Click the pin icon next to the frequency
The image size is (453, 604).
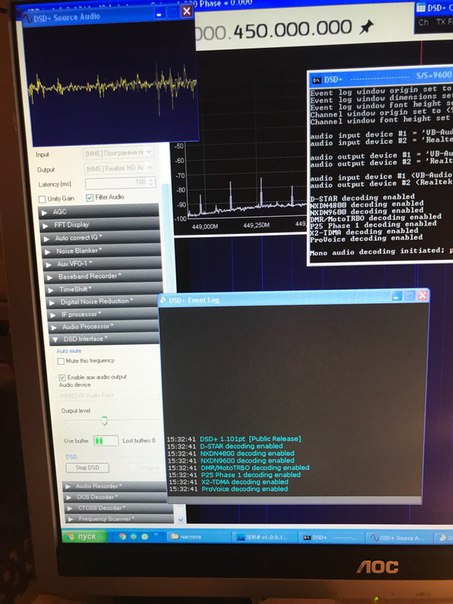click(366, 28)
